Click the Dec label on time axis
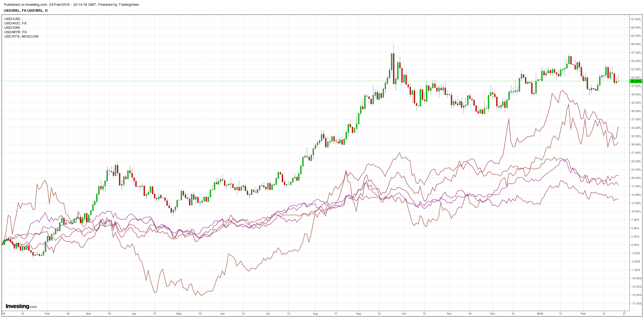 point(493,314)
